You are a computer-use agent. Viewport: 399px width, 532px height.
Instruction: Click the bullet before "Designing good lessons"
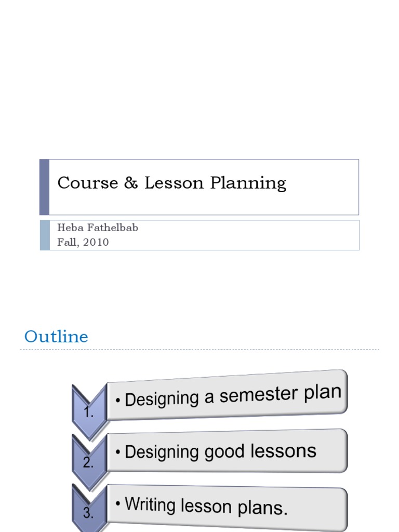[x=118, y=453]
